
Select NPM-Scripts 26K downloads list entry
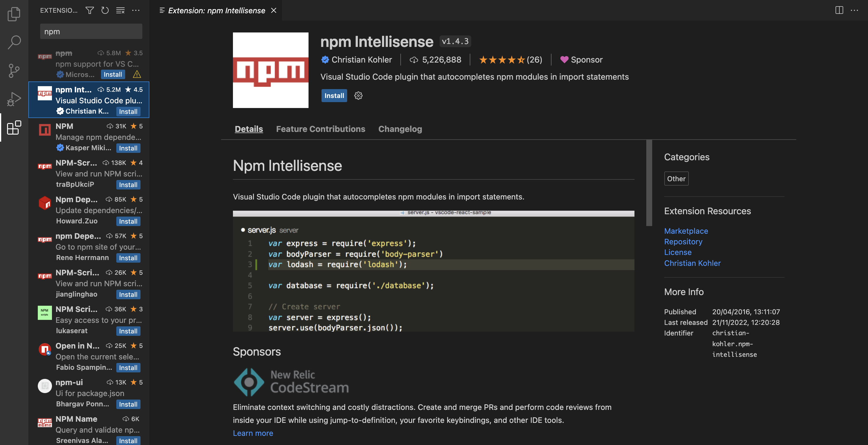pyautogui.click(x=89, y=283)
